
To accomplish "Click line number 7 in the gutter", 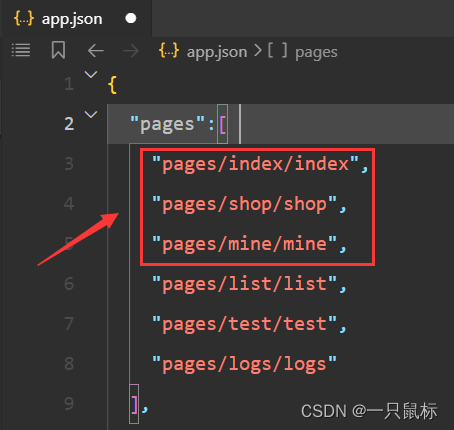I will coord(69,324).
